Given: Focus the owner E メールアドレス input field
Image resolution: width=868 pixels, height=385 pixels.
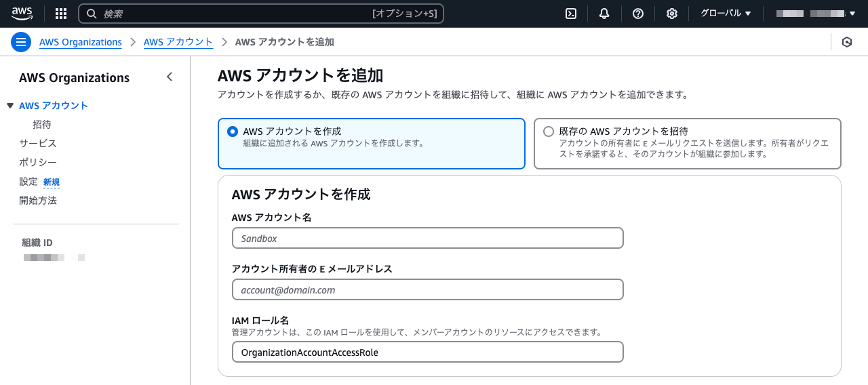Looking at the screenshot, I should pyautogui.click(x=427, y=289).
